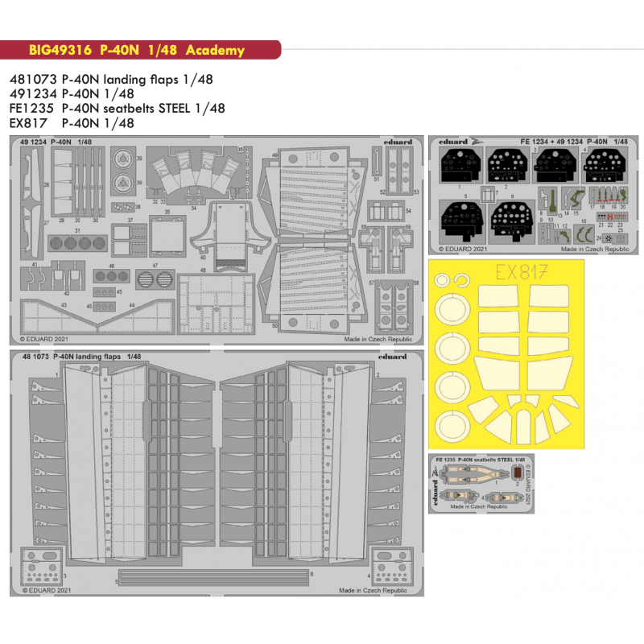The width and height of the screenshot is (644, 644).
Task: Click the brown seat pad part 2 on the seatbelts fret
Action: (x=518, y=473)
